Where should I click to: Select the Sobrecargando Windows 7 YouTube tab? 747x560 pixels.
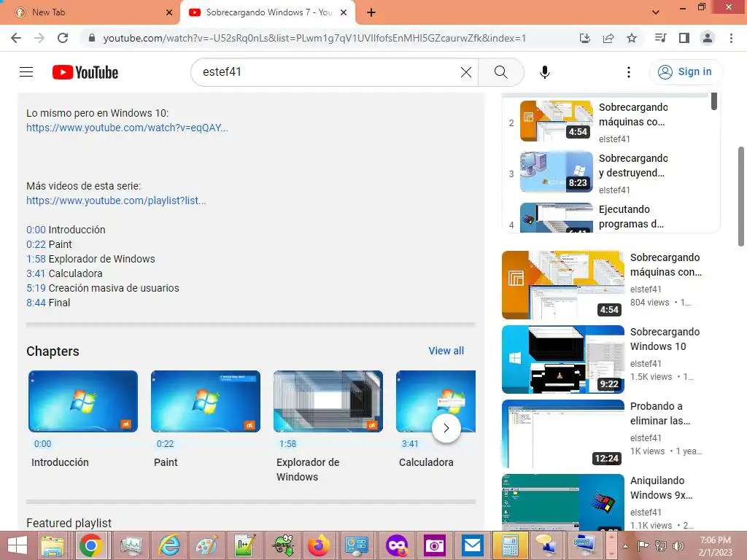[x=268, y=12]
